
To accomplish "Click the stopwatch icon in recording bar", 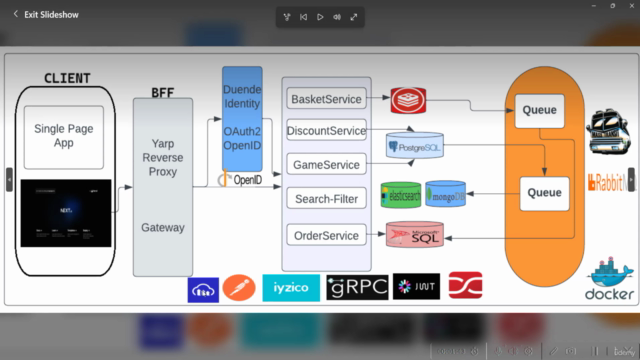I will [474, 351].
